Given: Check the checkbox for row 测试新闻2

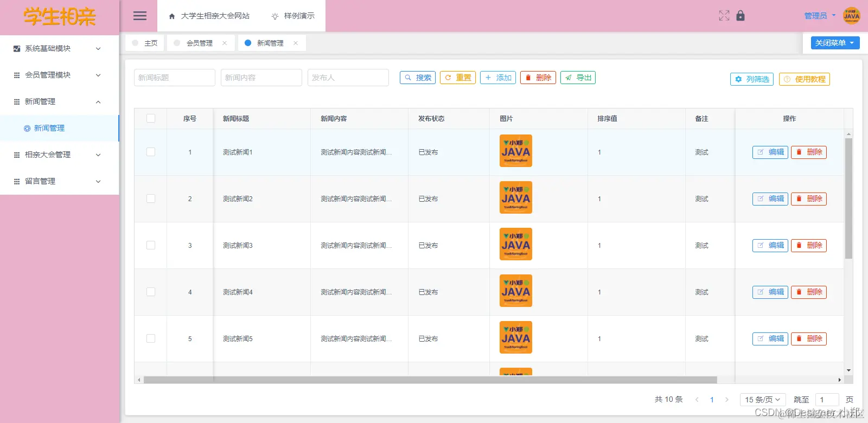Looking at the screenshot, I should click(x=151, y=198).
